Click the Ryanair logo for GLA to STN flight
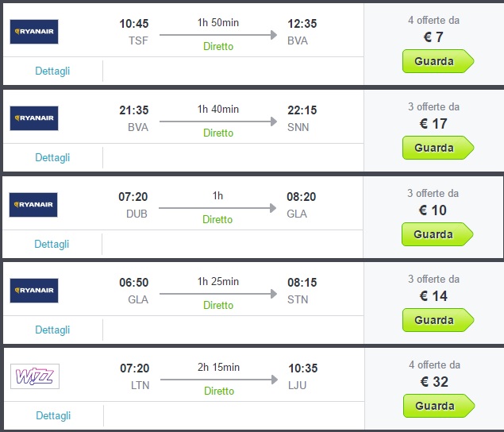 coord(34,291)
